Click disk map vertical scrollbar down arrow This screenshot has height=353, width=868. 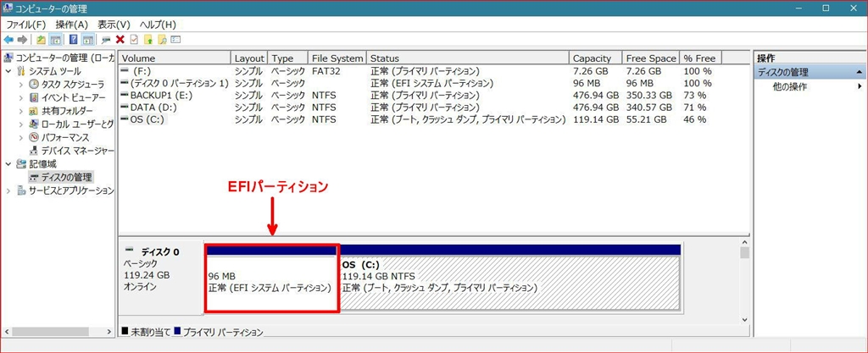(744, 319)
